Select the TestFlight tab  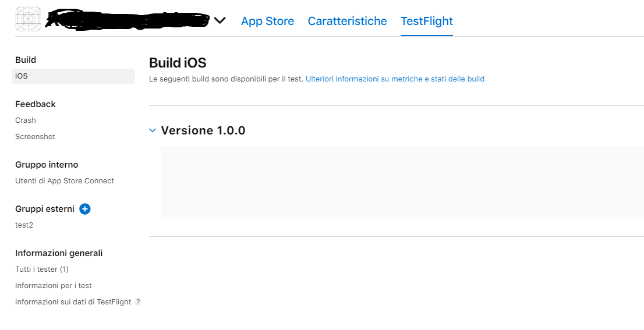(x=426, y=21)
